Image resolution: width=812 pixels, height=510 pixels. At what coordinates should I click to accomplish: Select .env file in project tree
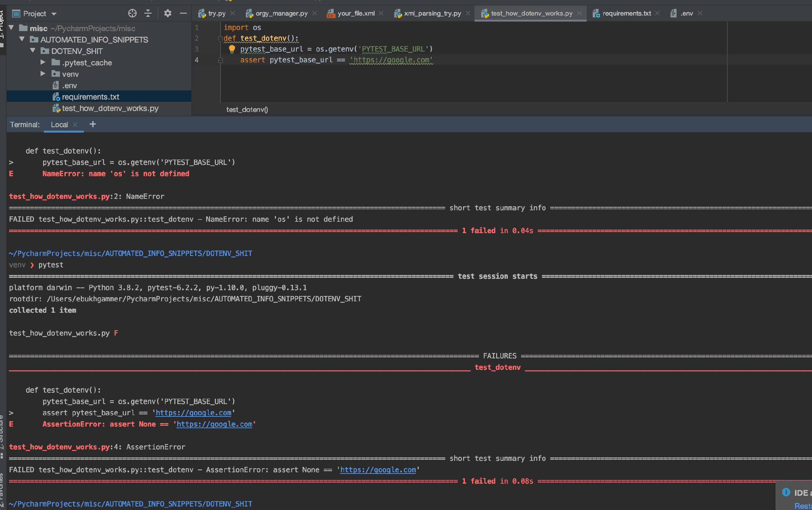(x=69, y=86)
